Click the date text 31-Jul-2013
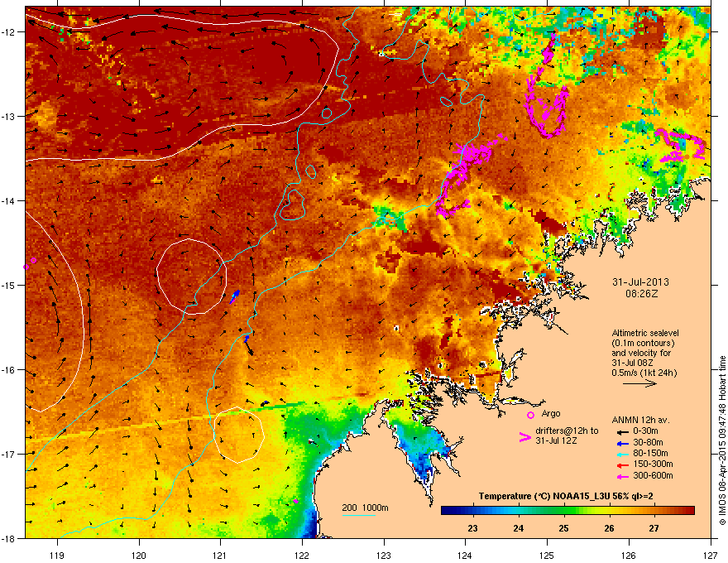This screenshot has height=563, width=728. 640,282
